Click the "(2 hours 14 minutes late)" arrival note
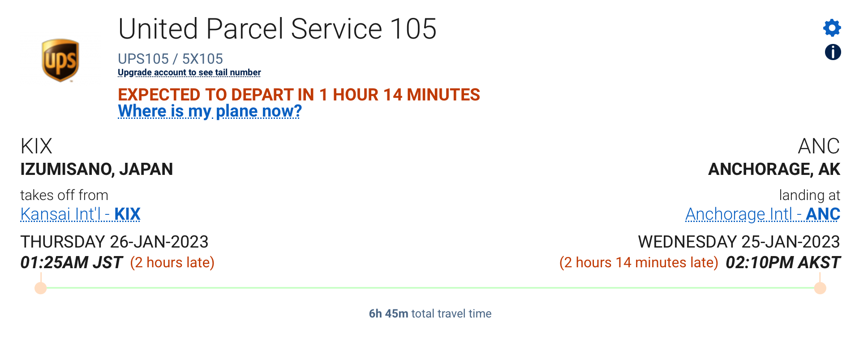 638,262
